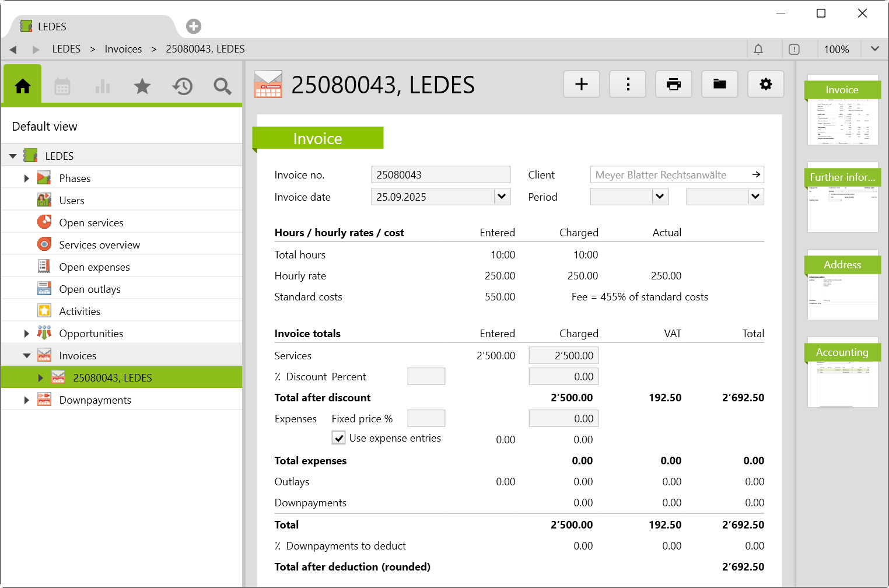Click the search magnifier icon

pyautogui.click(x=222, y=86)
